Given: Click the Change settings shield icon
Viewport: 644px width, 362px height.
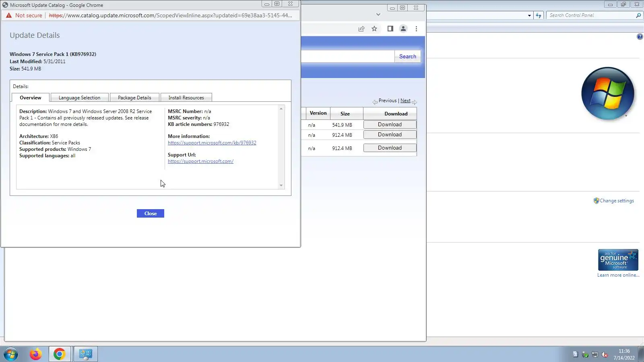Looking at the screenshot, I should click(x=596, y=201).
